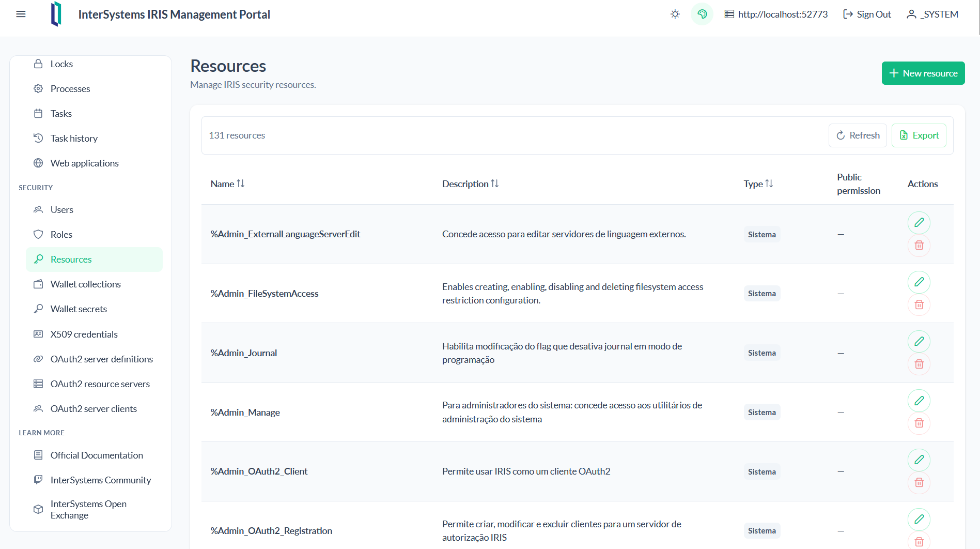Viewport: 980px width, 549px height.
Task: Open Locks in the sidebar
Action: (94, 64)
